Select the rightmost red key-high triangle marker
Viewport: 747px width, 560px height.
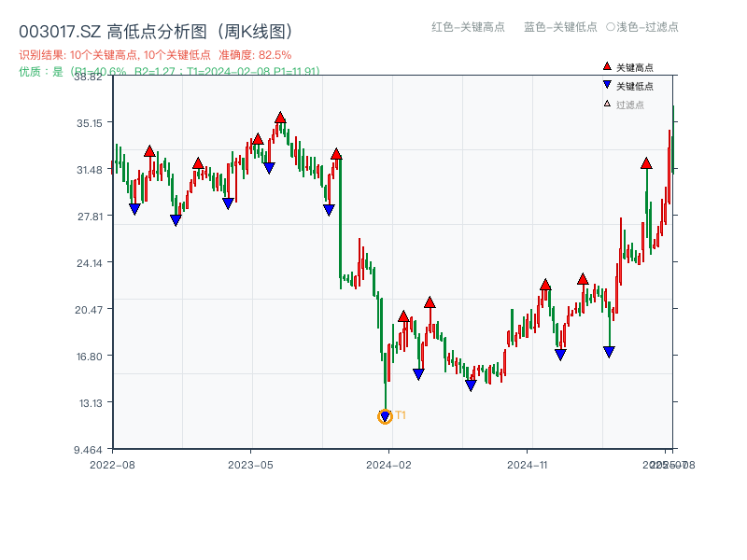point(646,163)
